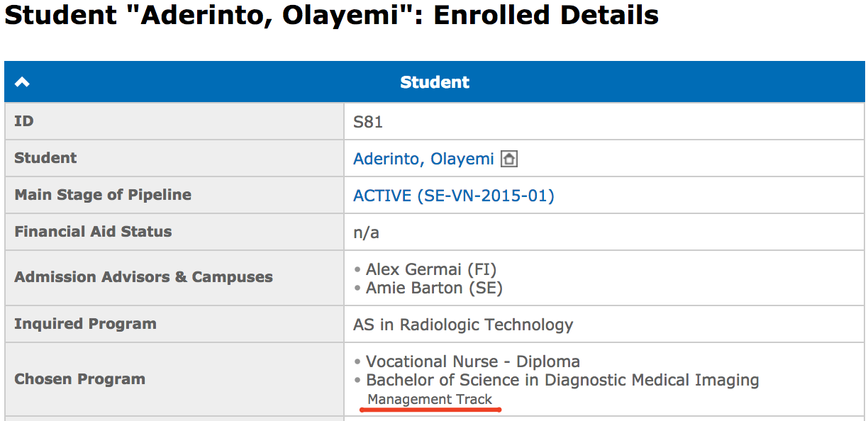868x421 pixels.
Task: Click the blue Student section header title
Action: 435,82
